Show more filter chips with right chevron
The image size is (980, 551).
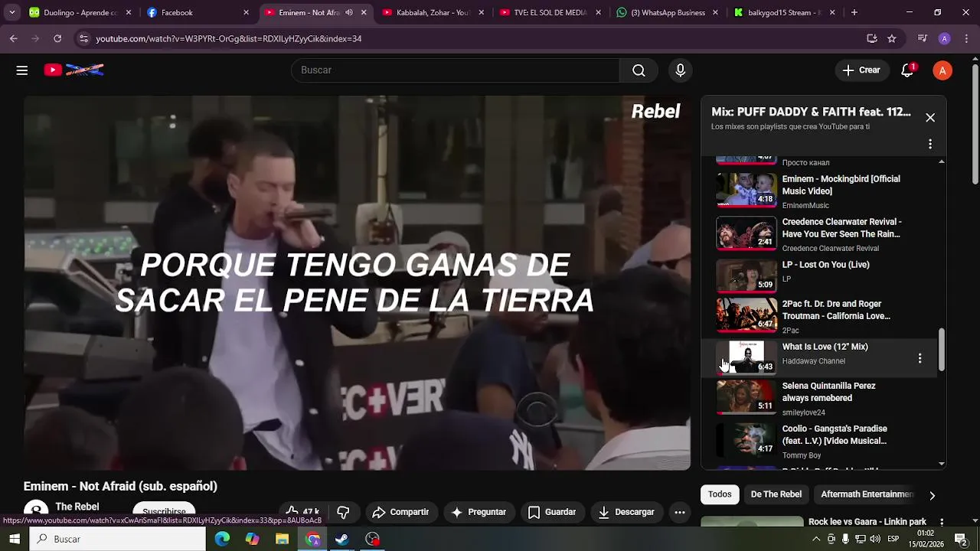pyautogui.click(x=932, y=495)
